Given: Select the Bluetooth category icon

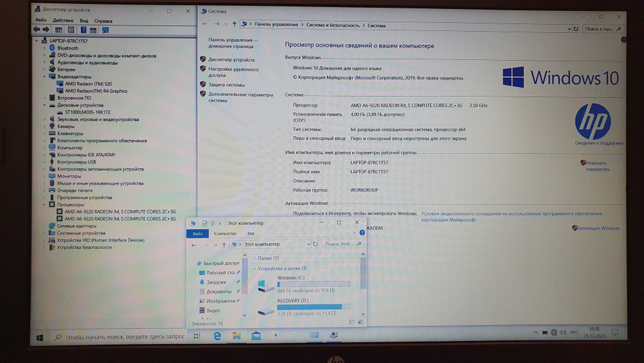Looking at the screenshot, I should click(x=52, y=48).
